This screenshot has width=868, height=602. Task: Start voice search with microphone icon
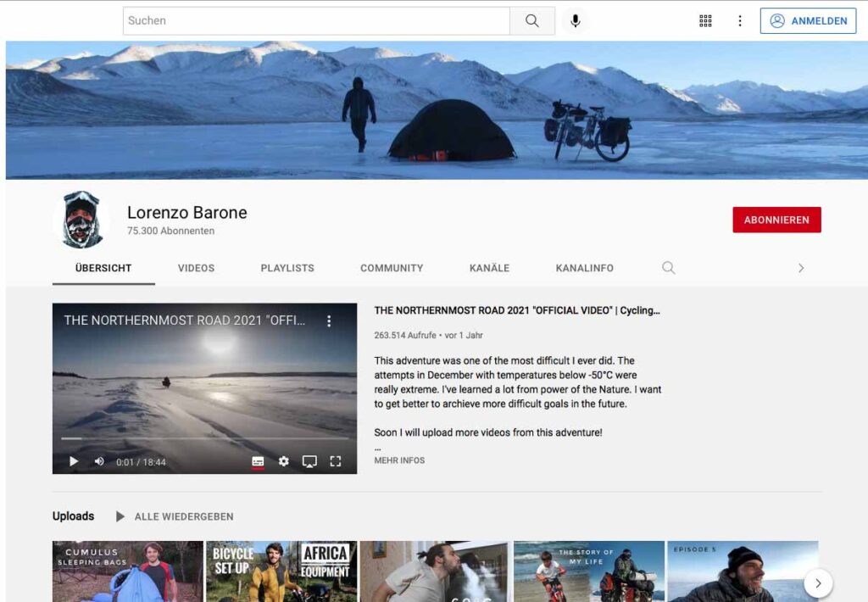pyautogui.click(x=576, y=21)
